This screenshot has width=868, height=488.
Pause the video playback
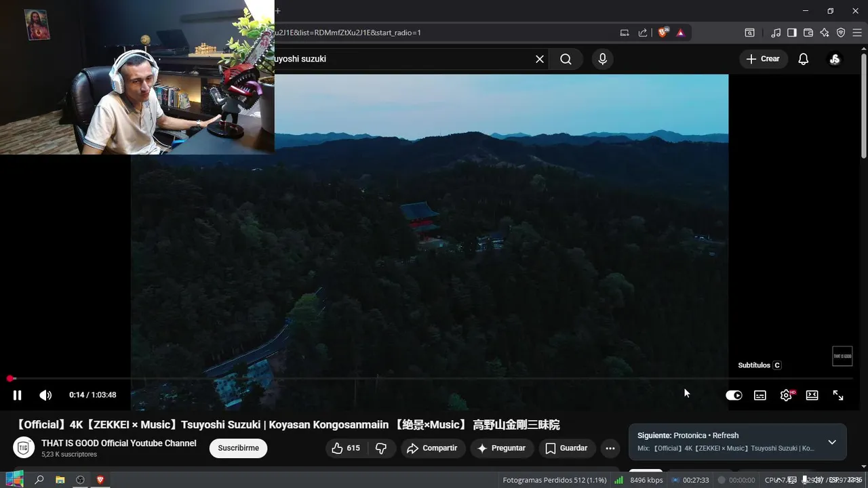coord(18,395)
